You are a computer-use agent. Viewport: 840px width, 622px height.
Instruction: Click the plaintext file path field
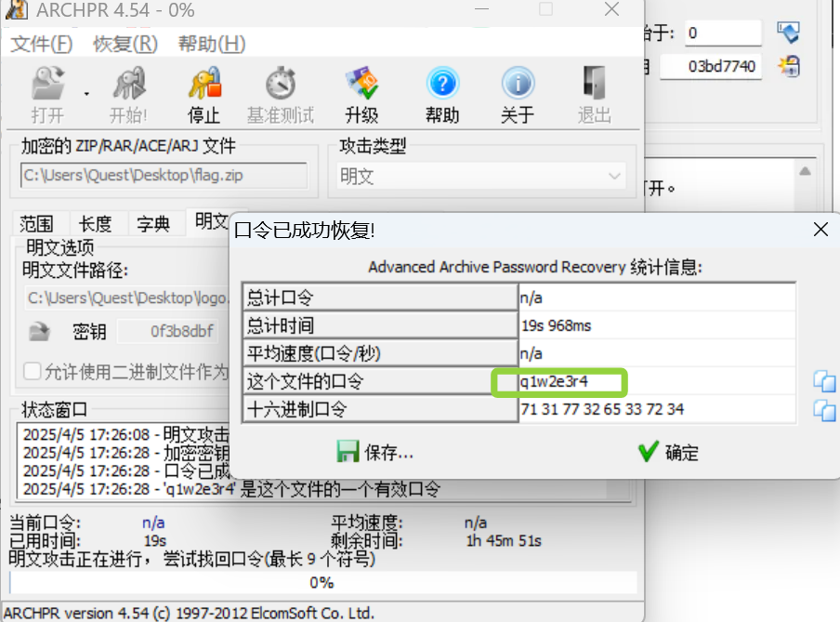(x=127, y=298)
